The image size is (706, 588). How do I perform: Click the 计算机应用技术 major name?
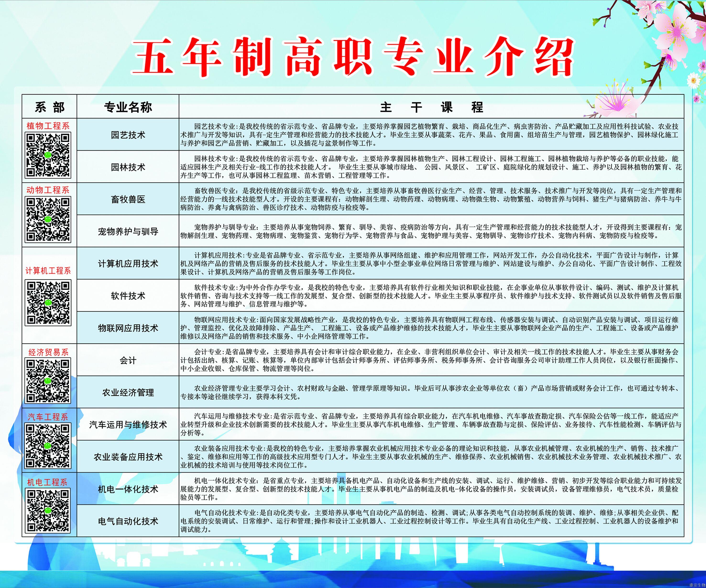[x=128, y=264]
